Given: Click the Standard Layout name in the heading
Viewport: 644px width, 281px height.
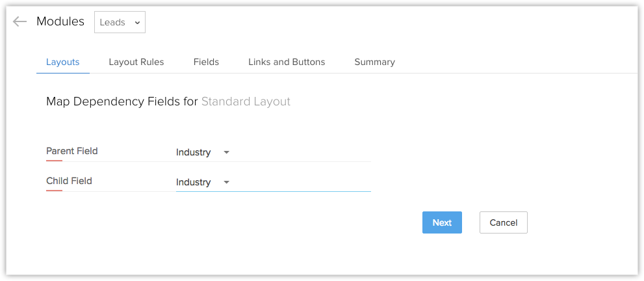Looking at the screenshot, I should 246,101.
